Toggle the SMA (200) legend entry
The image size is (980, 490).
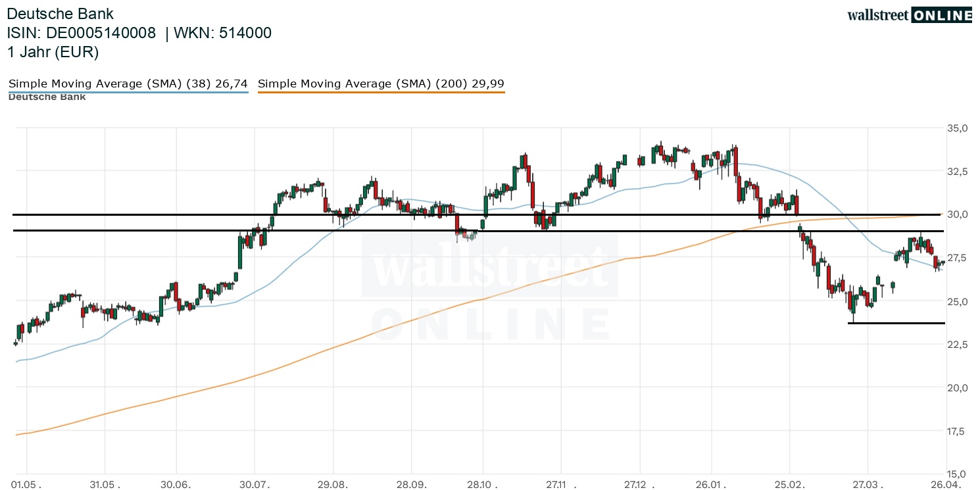click(381, 84)
